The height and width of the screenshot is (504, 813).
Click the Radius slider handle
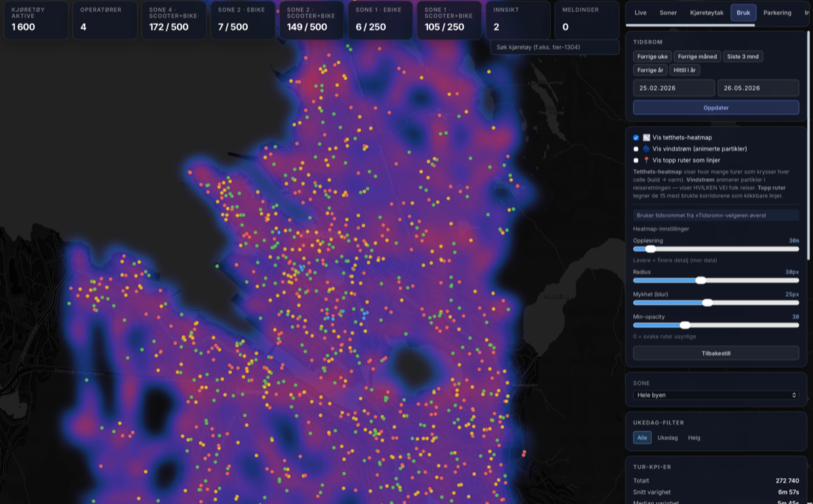click(x=701, y=280)
